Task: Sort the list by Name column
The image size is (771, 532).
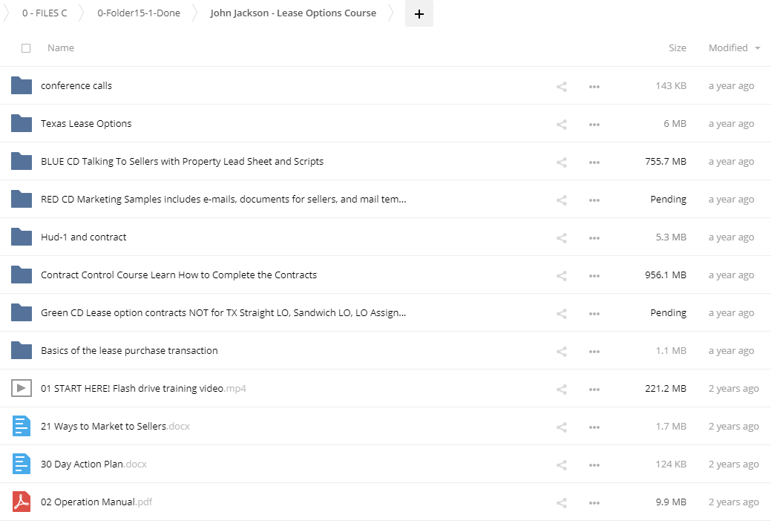Action: (x=61, y=48)
